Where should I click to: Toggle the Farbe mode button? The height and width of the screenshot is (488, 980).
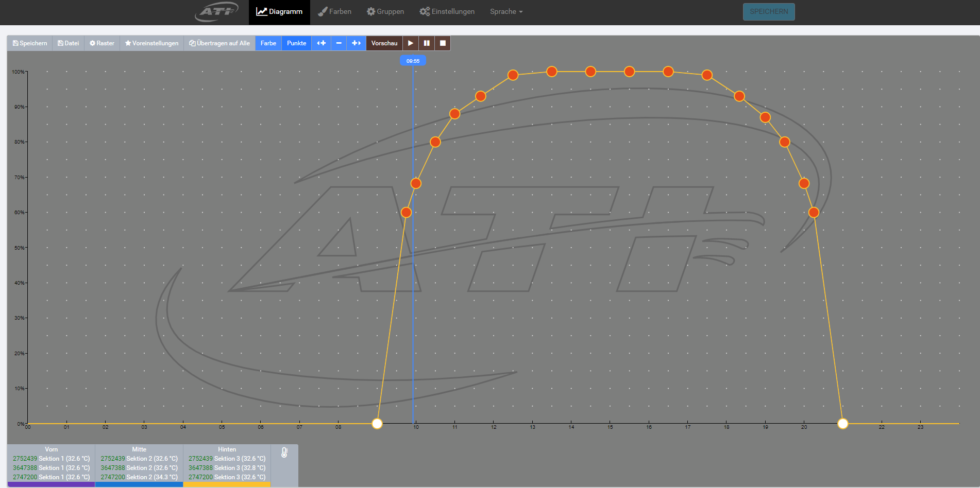(268, 43)
